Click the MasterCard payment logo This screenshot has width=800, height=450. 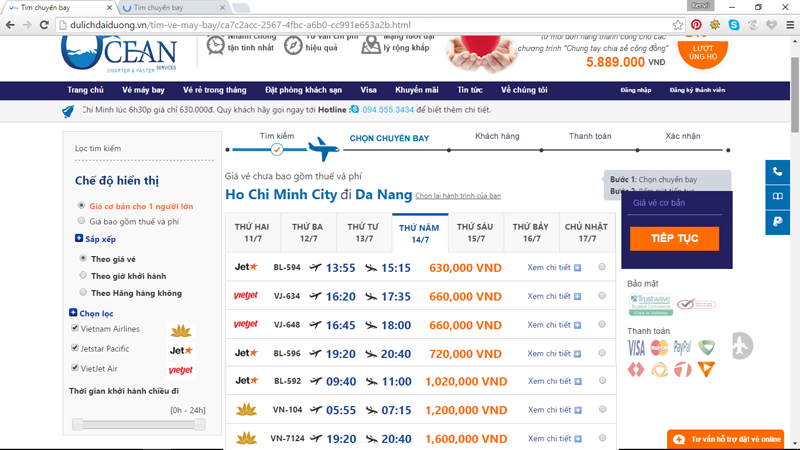(x=659, y=348)
